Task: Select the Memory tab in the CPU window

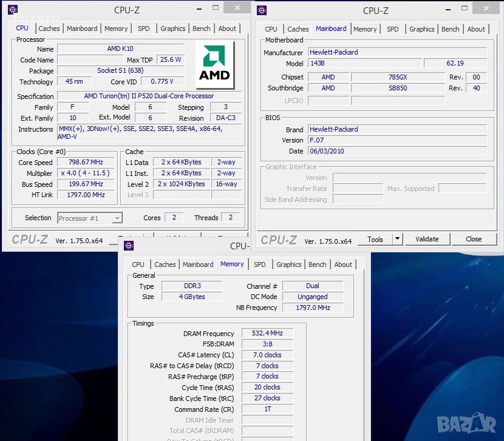Action: tap(116, 29)
